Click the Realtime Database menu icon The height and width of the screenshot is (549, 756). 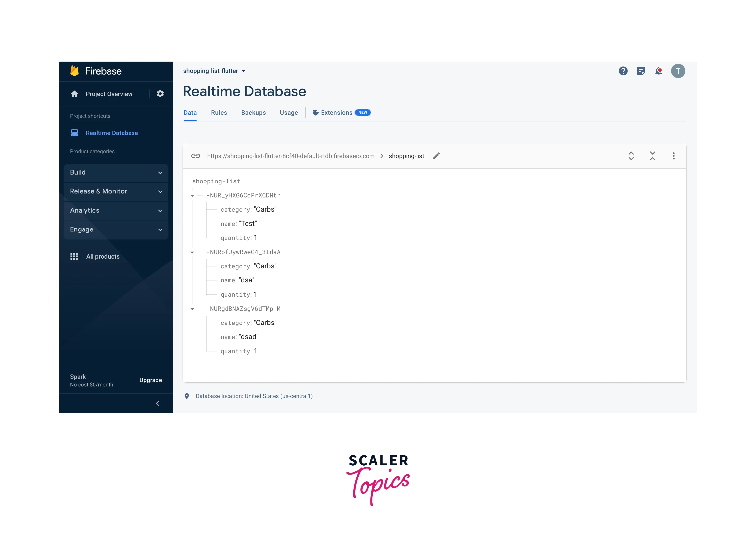point(74,133)
